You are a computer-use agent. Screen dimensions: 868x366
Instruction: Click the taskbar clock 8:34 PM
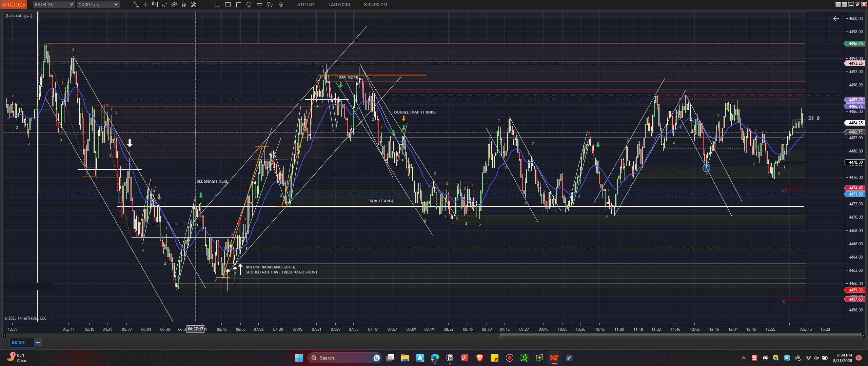point(842,358)
